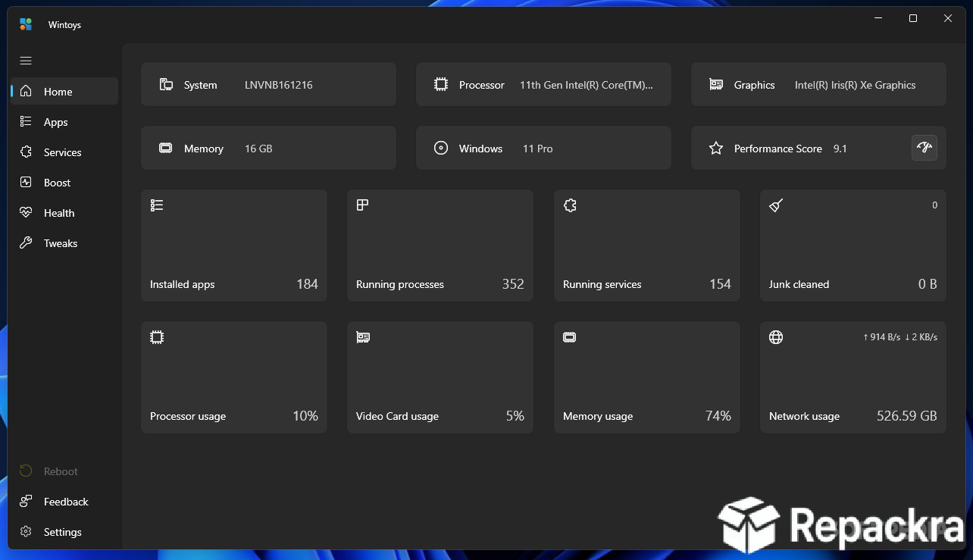Click the Processor chip icon in top row
Screen dimensions: 973x560
tap(441, 84)
